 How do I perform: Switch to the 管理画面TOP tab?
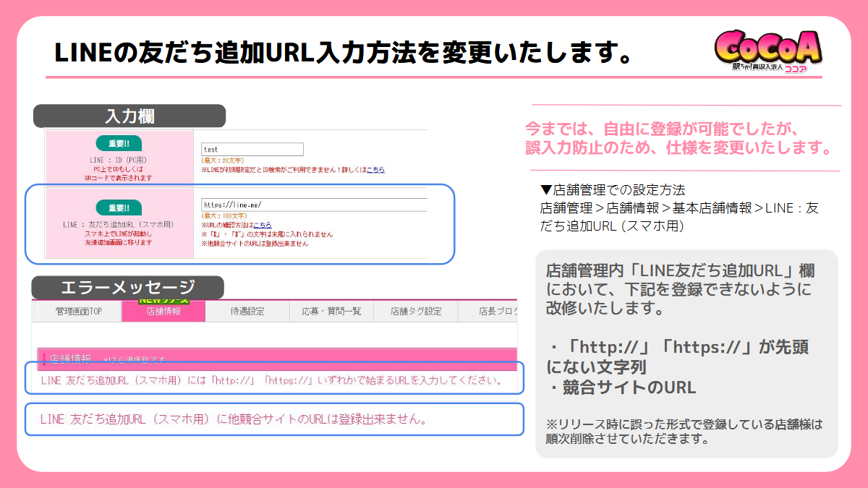click(x=79, y=312)
